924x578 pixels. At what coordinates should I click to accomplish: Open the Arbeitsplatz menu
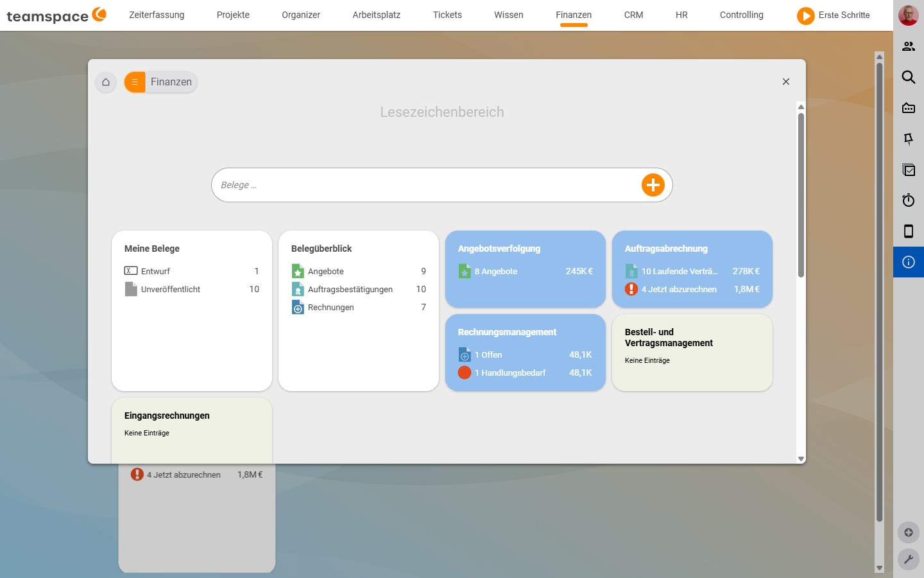(x=377, y=15)
